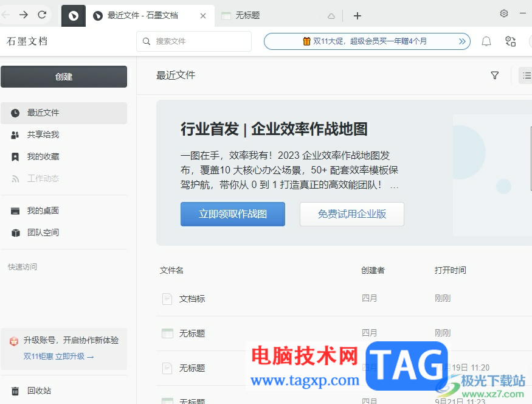Click the 打开时间 column header

click(451, 271)
